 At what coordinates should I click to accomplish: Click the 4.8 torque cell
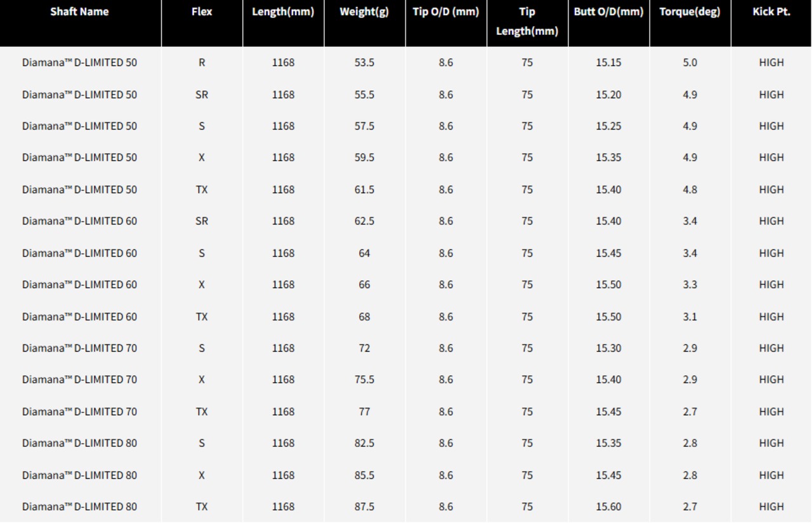[x=690, y=190]
